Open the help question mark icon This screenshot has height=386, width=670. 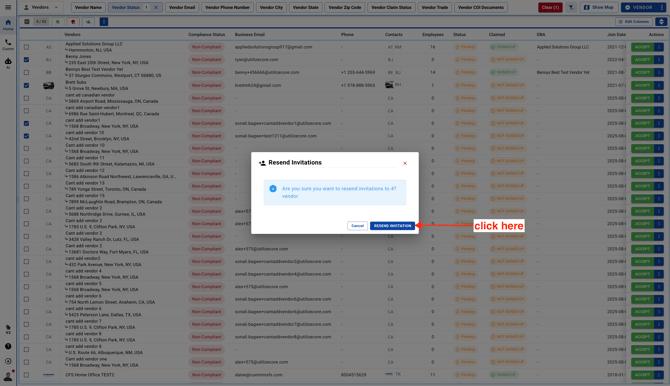click(8, 346)
